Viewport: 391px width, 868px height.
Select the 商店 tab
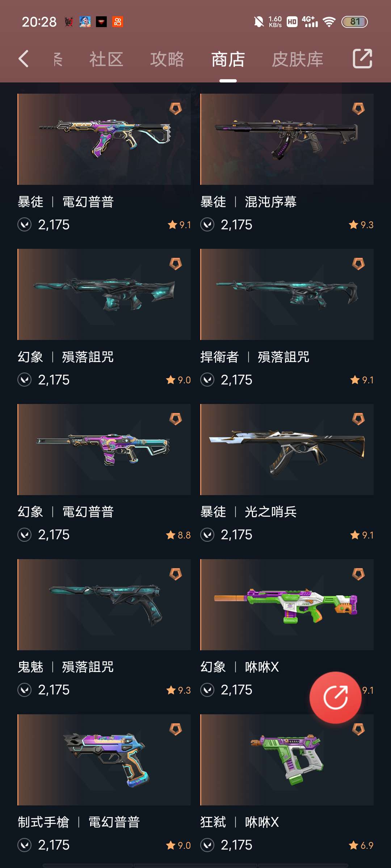[228, 59]
